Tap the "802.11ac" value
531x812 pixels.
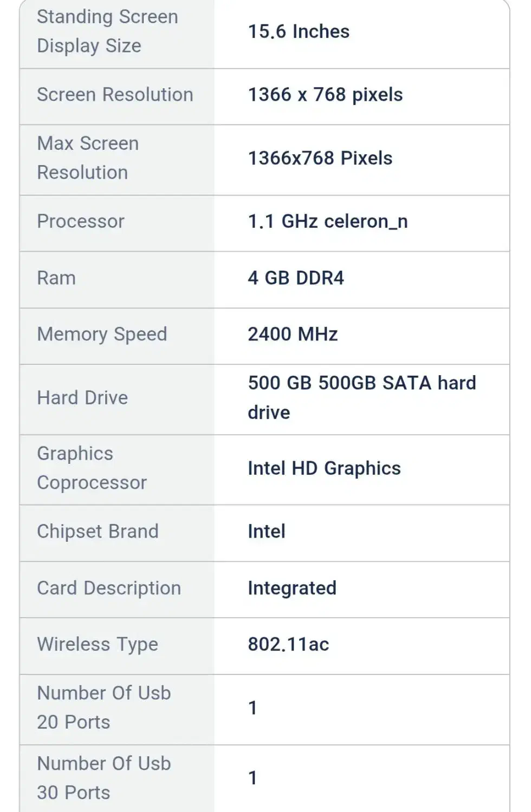(288, 645)
